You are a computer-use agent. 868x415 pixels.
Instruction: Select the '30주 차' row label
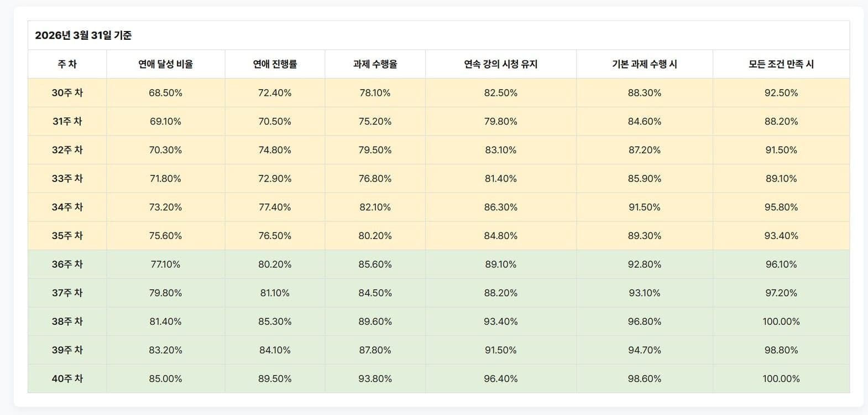click(x=67, y=93)
